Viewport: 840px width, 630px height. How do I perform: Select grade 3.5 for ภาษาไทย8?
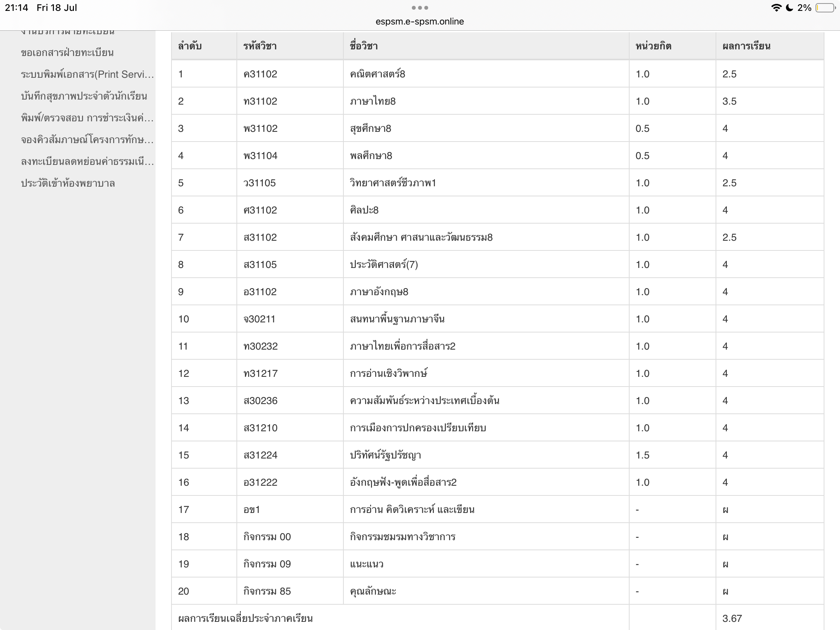pos(730,101)
